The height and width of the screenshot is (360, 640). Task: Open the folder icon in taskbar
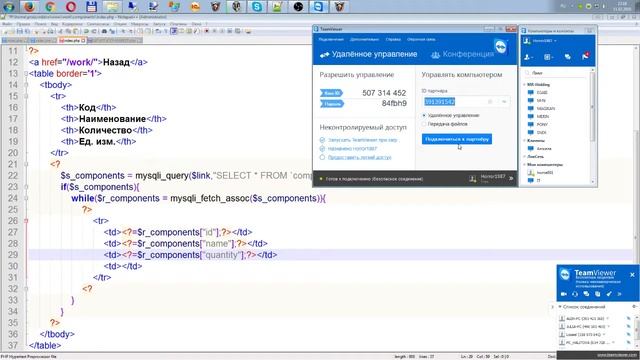(112, 7)
